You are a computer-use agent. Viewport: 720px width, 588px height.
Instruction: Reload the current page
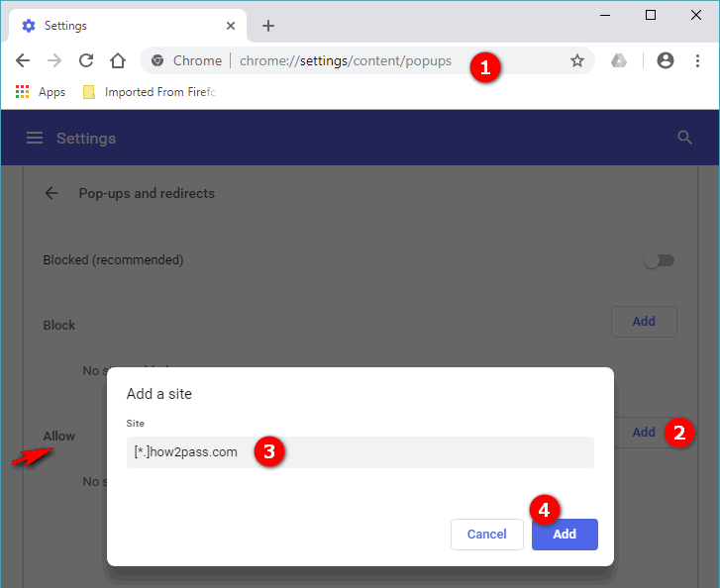[86, 60]
